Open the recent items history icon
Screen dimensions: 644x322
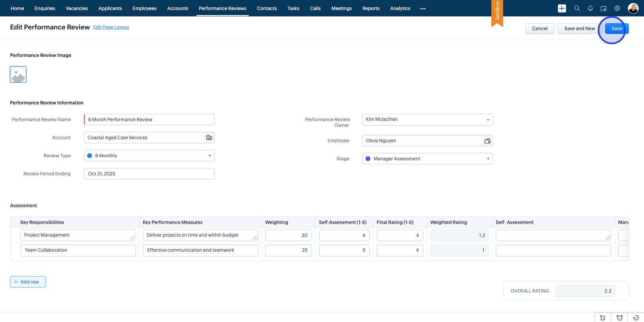[636, 318]
